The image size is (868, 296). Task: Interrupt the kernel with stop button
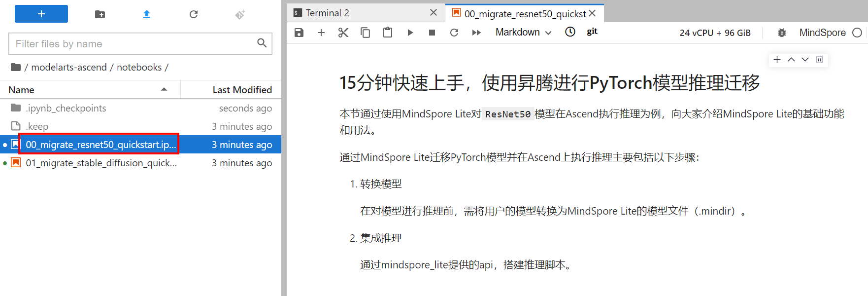[432, 33]
